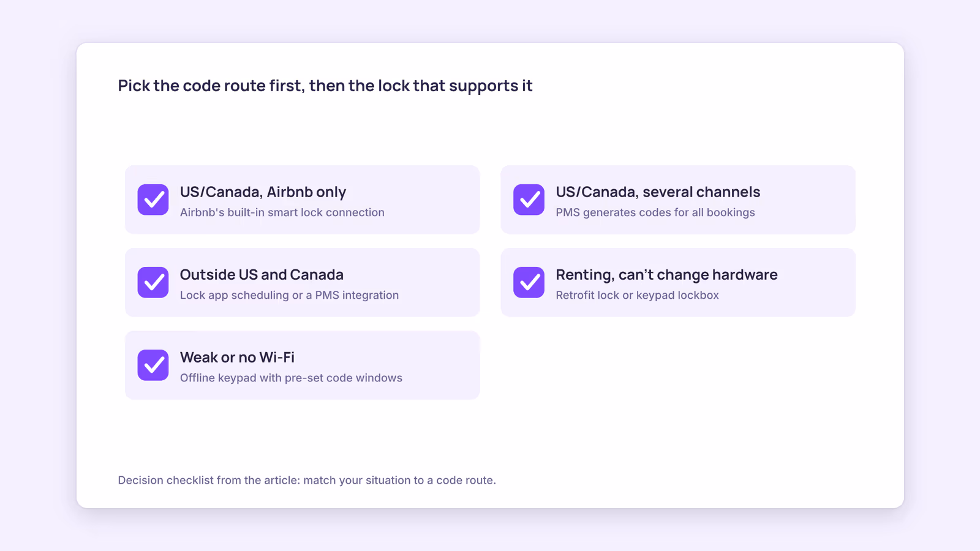Select 'Outside US and Canada' title text
Image resolution: width=980 pixels, height=551 pixels.
tap(262, 274)
